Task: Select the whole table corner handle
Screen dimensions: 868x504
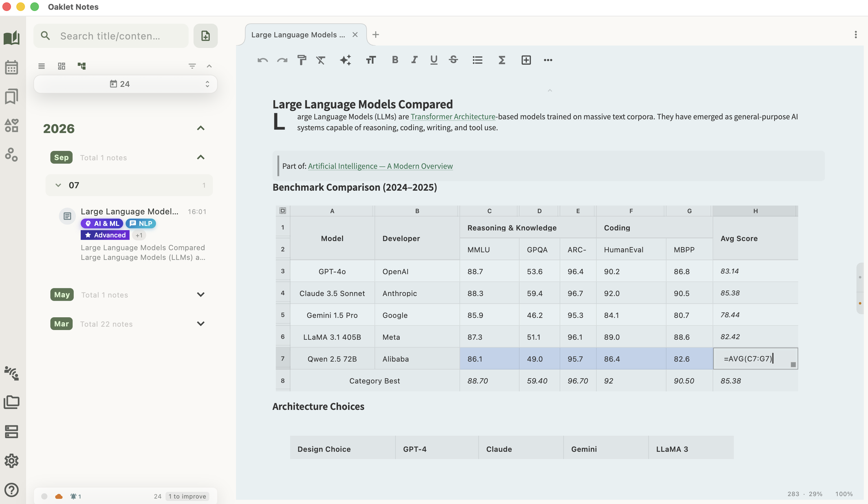Action: [283, 211]
